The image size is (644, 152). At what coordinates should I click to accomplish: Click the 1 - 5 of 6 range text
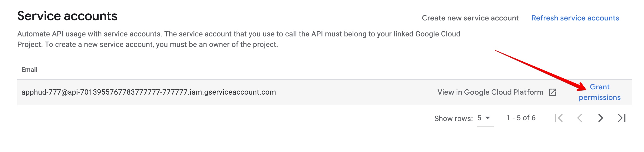tap(521, 118)
